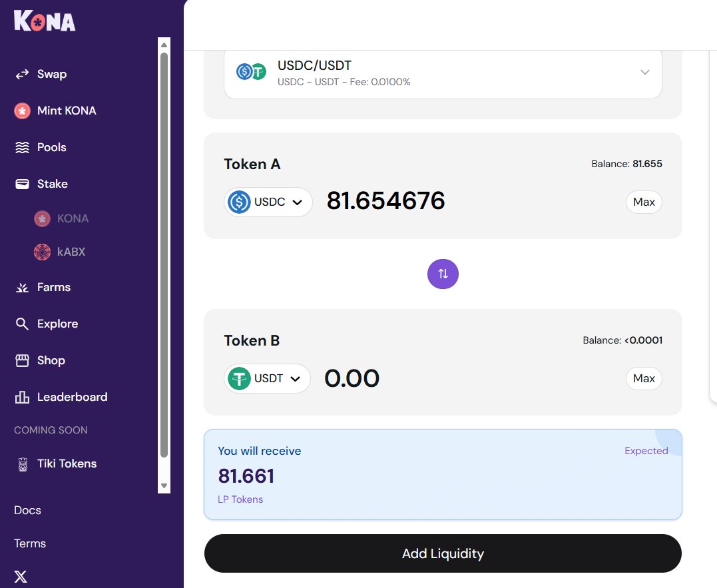Click the Mint KONA flower icon
This screenshot has height=588, width=717.
22,111
